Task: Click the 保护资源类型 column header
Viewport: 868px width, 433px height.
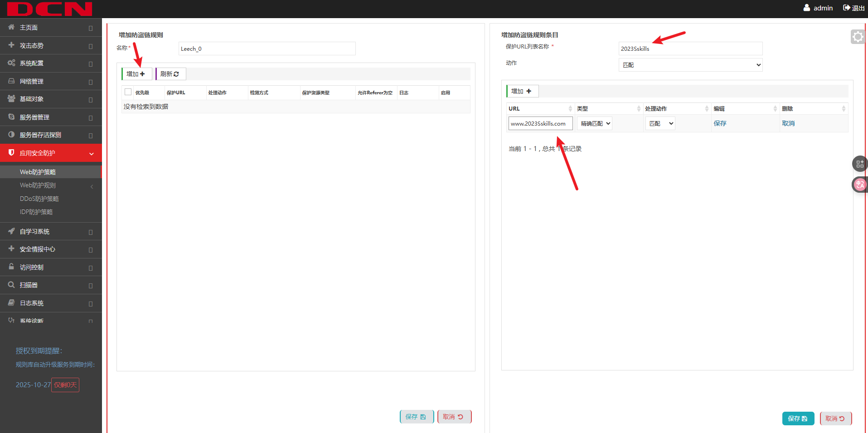Action: [315, 92]
